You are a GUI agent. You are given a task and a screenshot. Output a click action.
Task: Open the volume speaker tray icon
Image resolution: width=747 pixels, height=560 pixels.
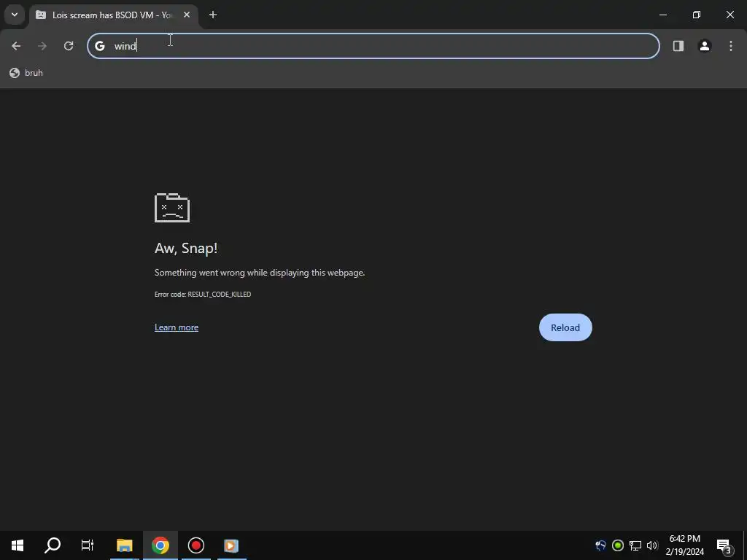pos(652,545)
